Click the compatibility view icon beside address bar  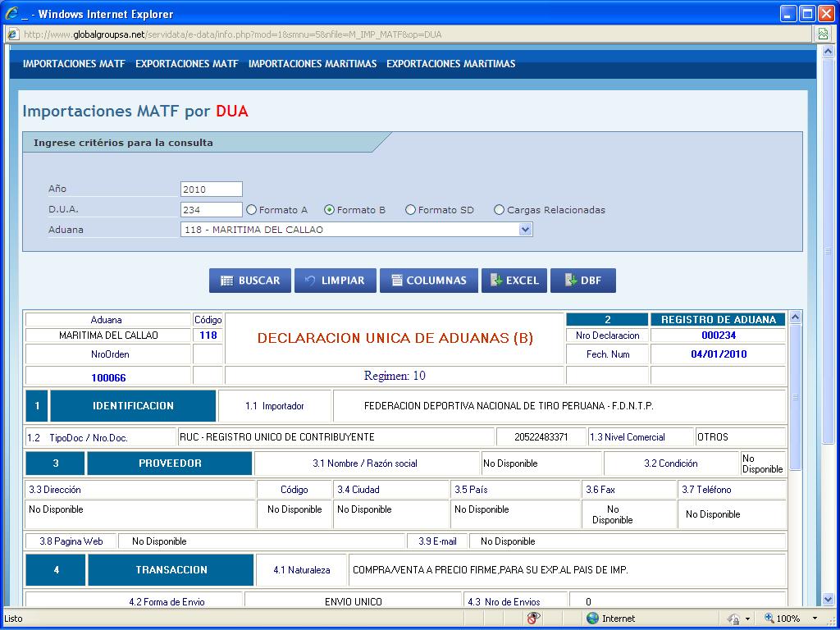[x=823, y=34]
